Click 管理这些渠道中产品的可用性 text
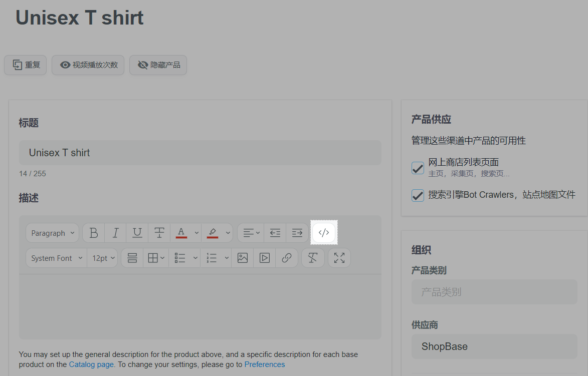 click(468, 141)
